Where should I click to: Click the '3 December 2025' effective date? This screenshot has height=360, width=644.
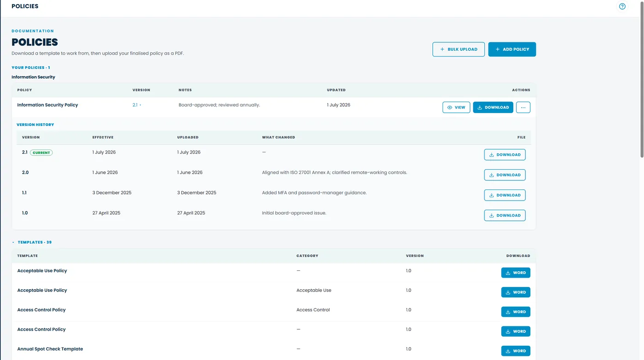(112, 193)
